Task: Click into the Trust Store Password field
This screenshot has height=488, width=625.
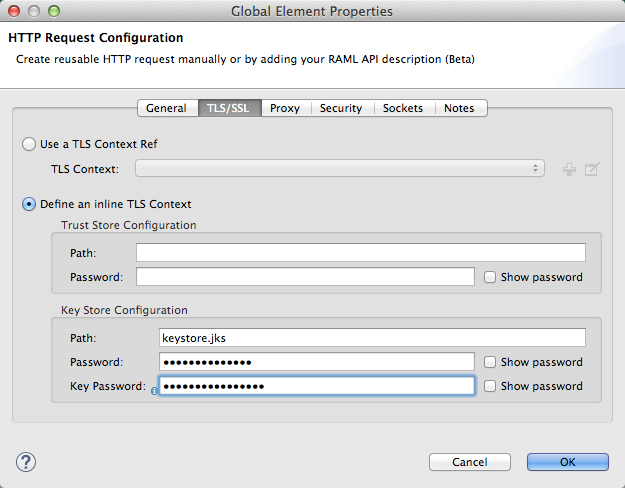Action: click(305, 277)
